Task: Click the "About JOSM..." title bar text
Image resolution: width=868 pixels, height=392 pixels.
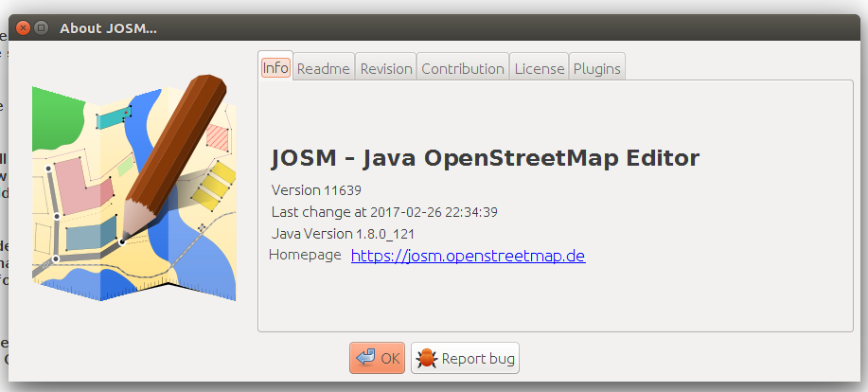Action: (x=108, y=27)
